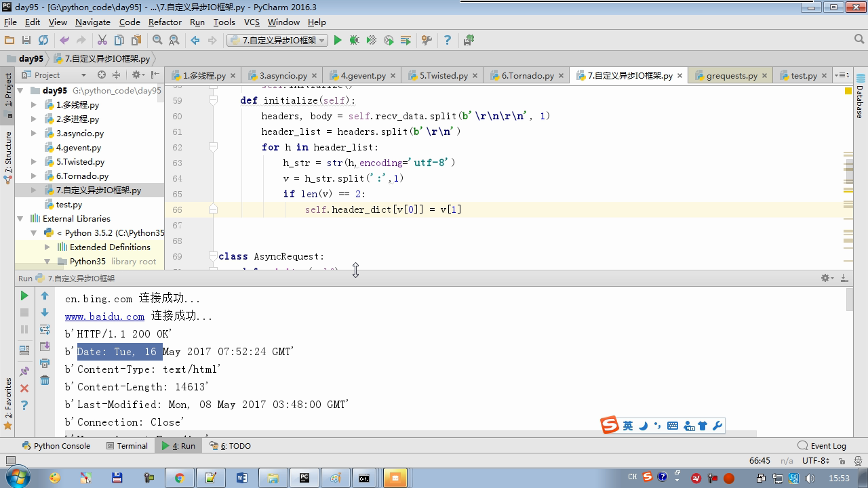Clear console output with the trash can icon
Viewport: 868px width, 488px height.
(x=45, y=380)
